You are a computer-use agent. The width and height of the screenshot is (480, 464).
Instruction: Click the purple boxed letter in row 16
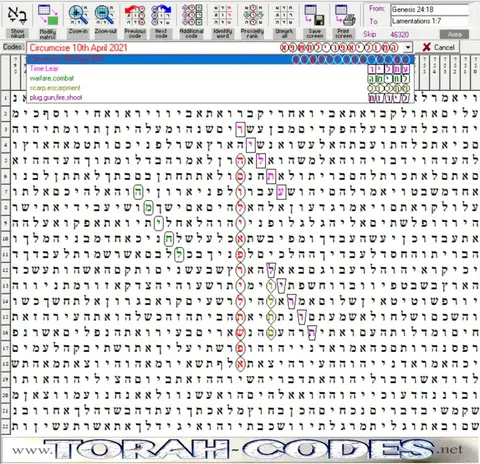[312, 333]
